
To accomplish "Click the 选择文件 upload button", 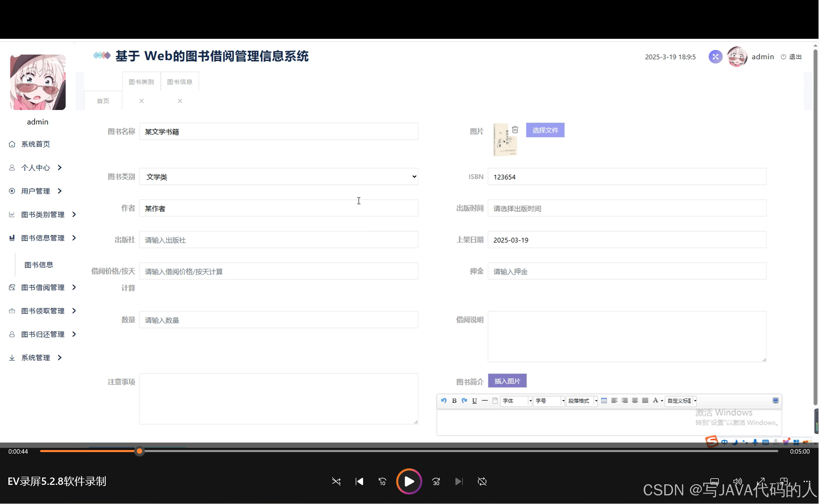I will click(x=545, y=130).
